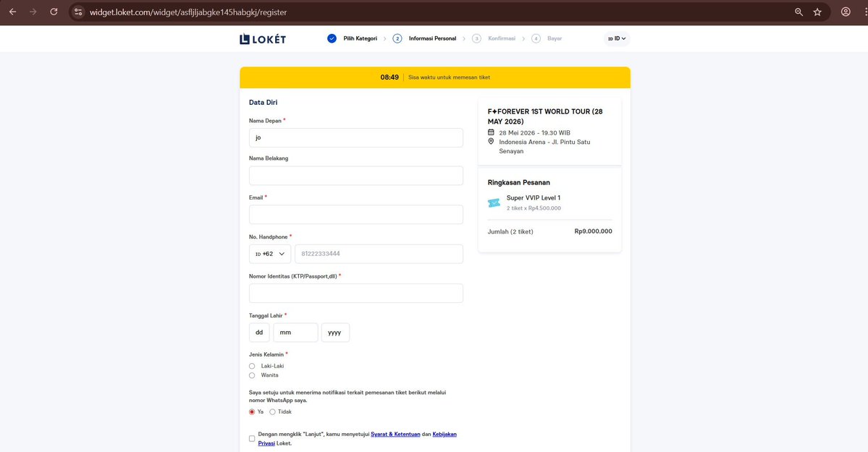868x452 pixels.
Task: Open site information icon in address bar
Action: point(78,12)
